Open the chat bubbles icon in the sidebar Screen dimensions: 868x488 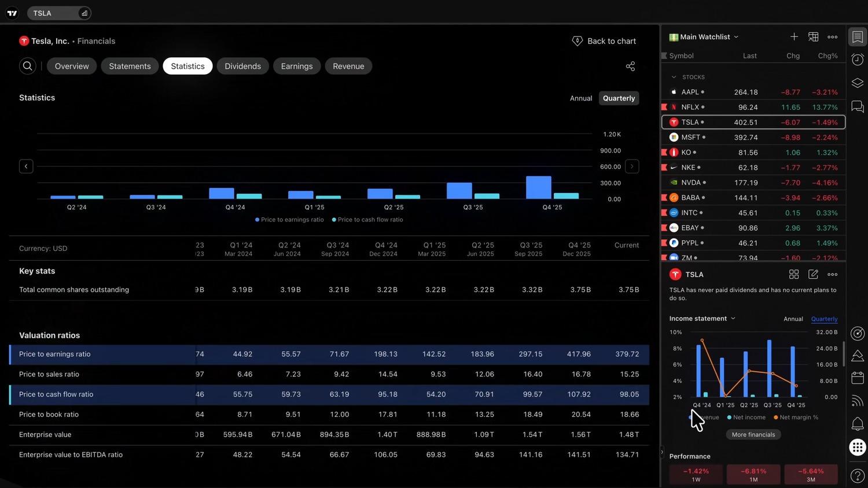(x=858, y=106)
